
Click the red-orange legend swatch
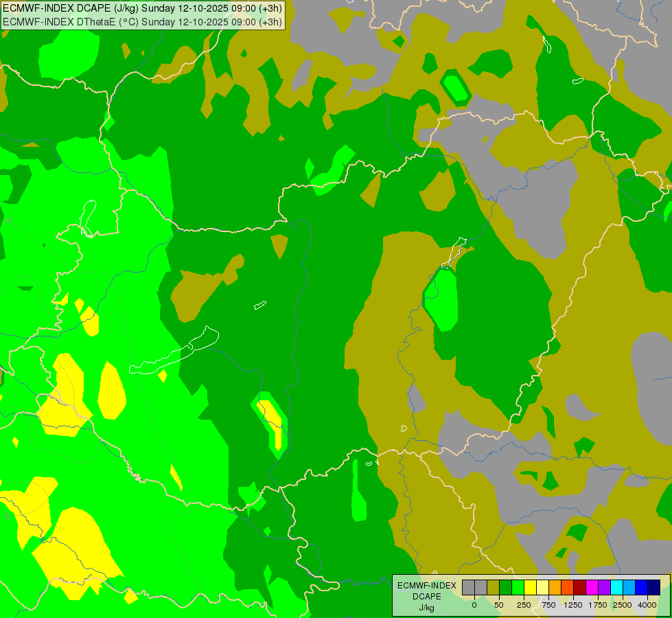pos(568,588)
